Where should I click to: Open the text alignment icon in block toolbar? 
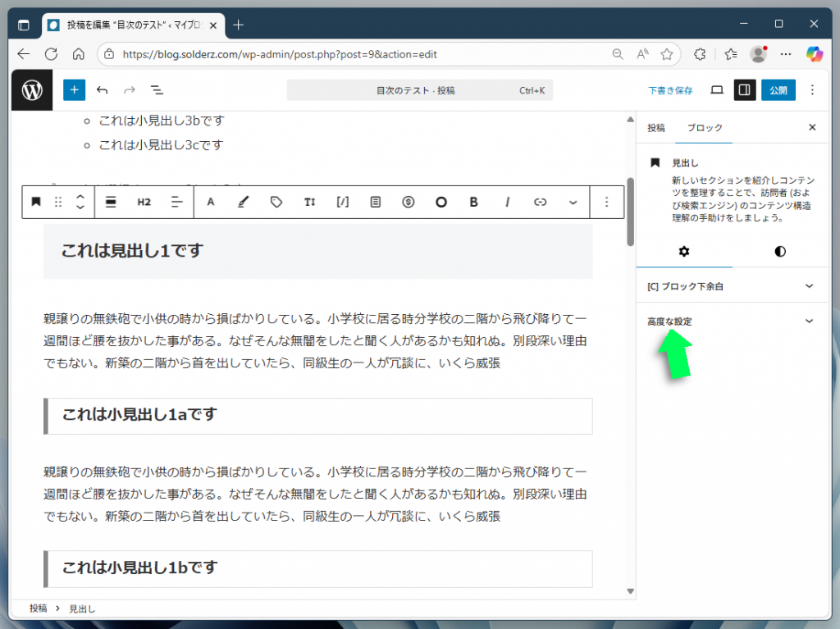tap(176, 202)
